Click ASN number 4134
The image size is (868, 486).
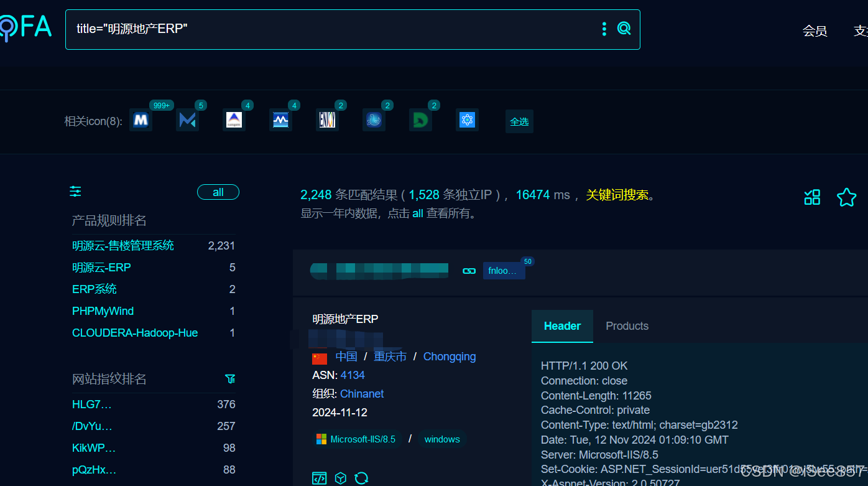tap(353, 375)
